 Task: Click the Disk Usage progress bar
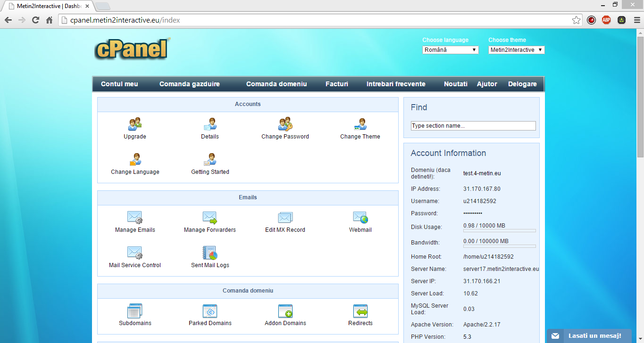click(x=500, y=231)
